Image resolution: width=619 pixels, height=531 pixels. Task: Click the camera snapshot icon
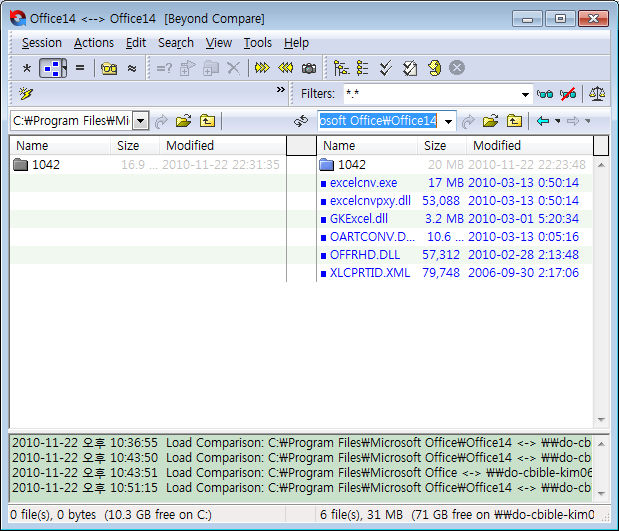coord(309,68)
